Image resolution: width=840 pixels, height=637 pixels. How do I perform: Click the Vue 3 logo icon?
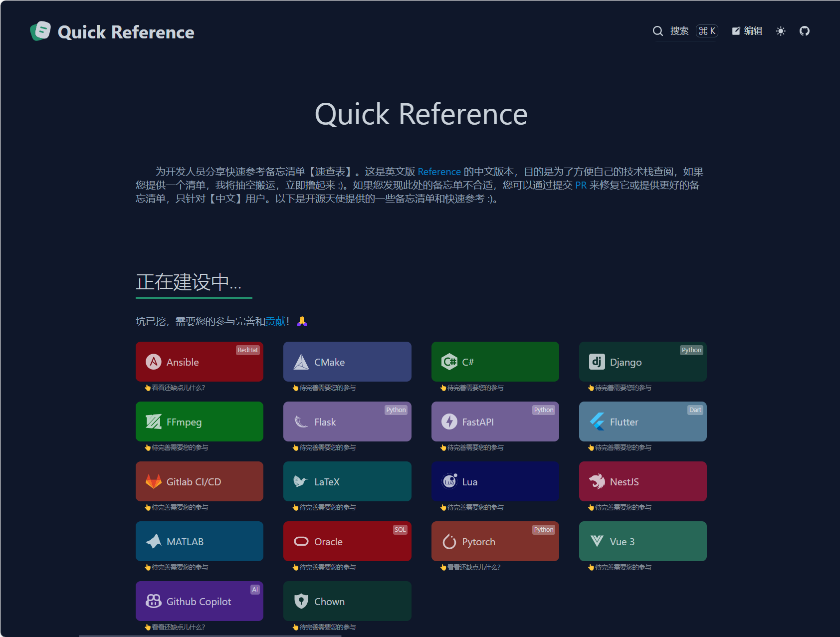597,541
